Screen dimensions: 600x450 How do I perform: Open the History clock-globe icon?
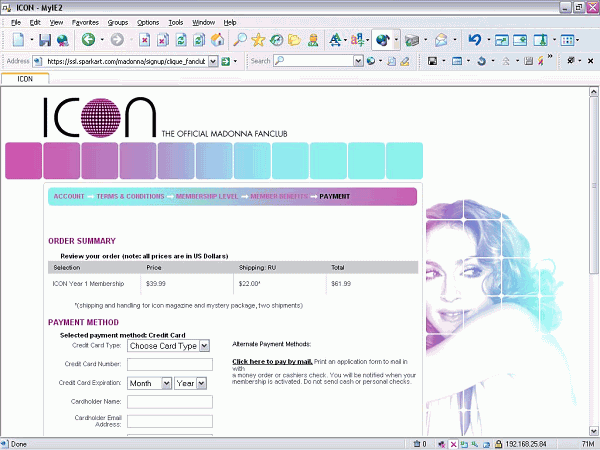point(276,40)
